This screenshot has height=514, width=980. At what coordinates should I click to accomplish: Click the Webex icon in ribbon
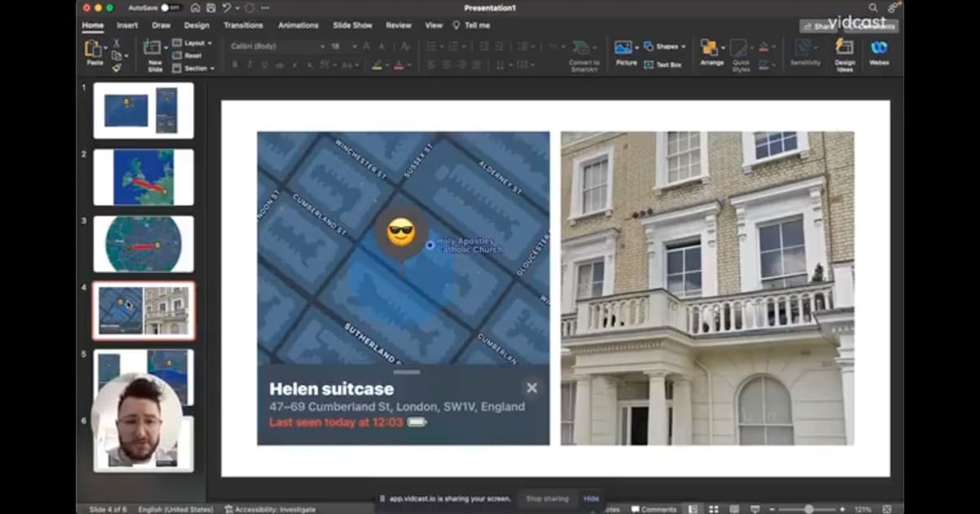[x=879, y=49]
